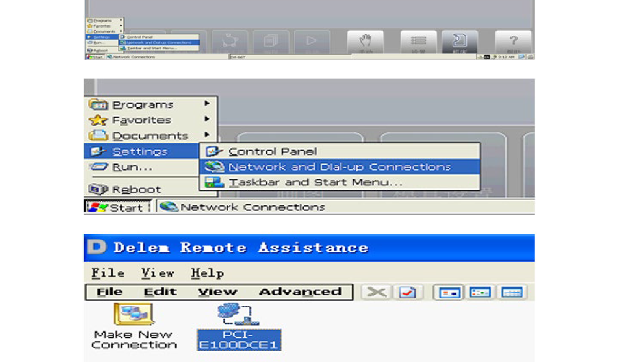This screenshot has width=644, height=362.
Task: Open Programs in the enlarged Start menu
Action: point(150,104)
